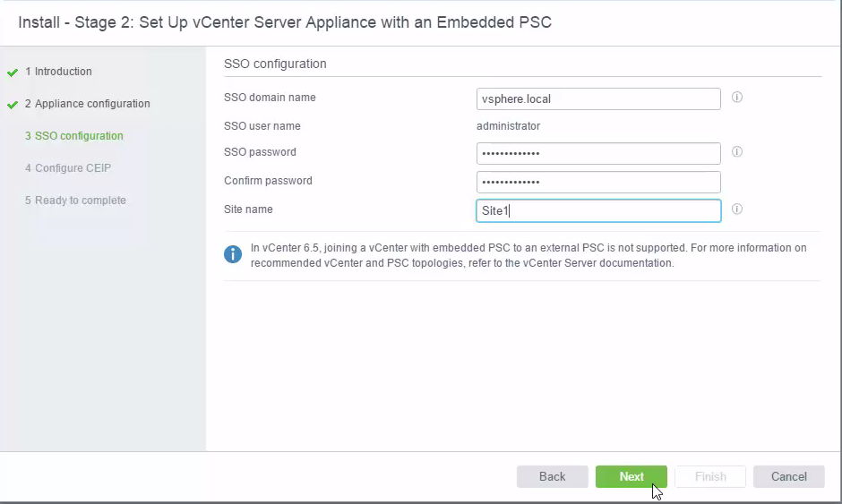Open step 1 Introduction
The image size is (842, 504).
coord(58,72)
